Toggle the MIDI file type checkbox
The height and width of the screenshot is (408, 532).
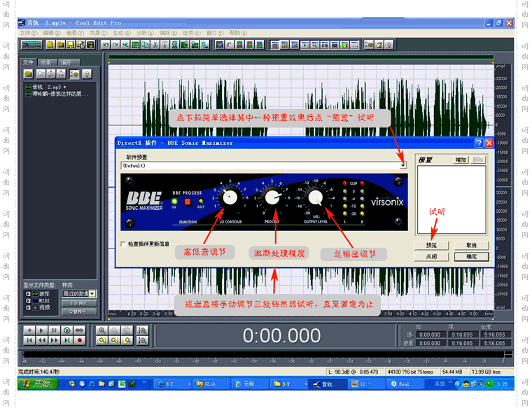[28, 300]
